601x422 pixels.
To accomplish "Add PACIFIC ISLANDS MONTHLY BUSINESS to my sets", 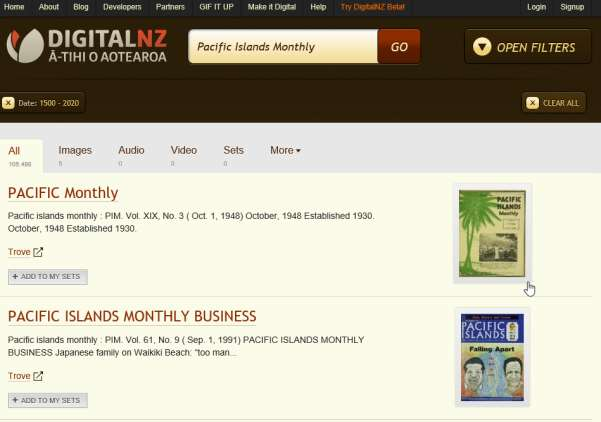I will (48, 401).
